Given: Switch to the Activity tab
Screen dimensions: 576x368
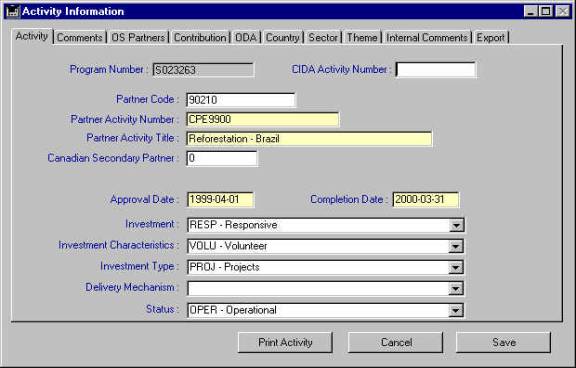Looking at the screenshot, I should click(x=32, y=36).
